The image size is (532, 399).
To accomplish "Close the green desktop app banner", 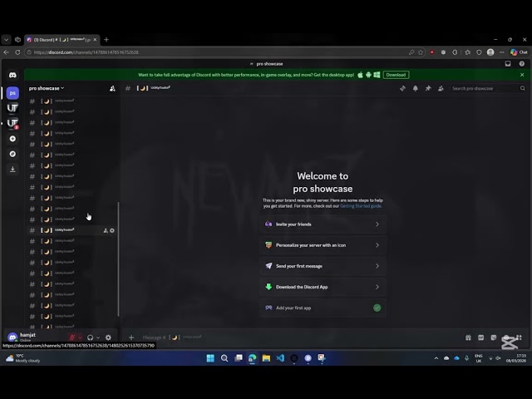I will click(522, 75).
